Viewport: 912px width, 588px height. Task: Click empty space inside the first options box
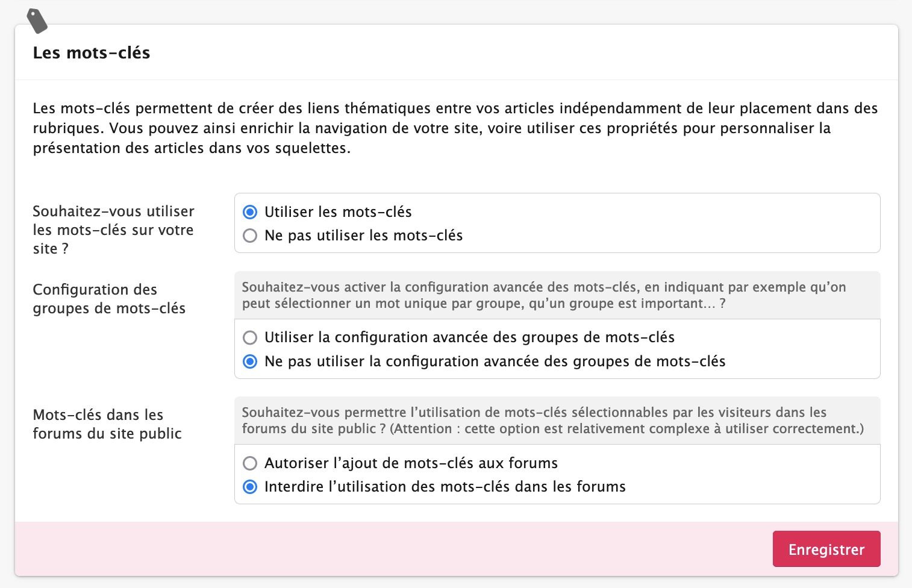tap(663, 223)
